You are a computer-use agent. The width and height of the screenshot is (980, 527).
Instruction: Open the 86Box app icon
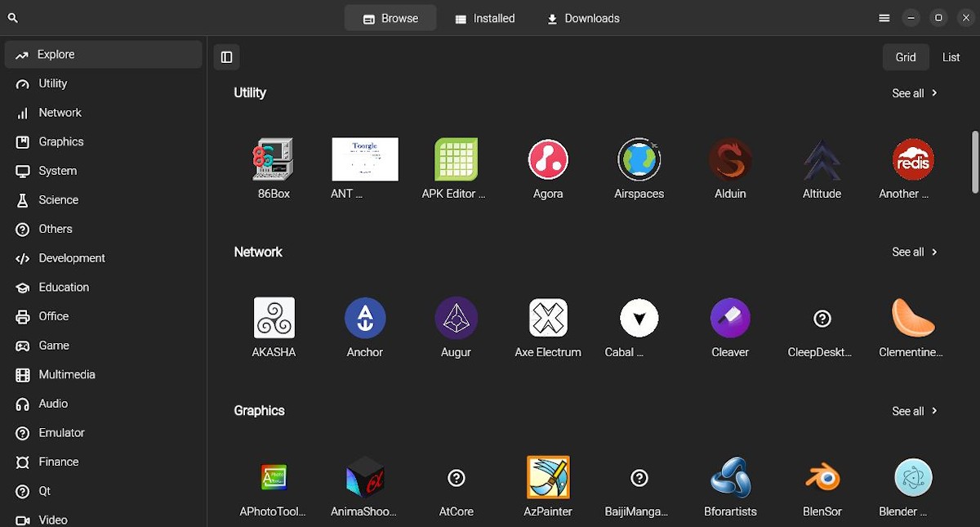(274, 159)
